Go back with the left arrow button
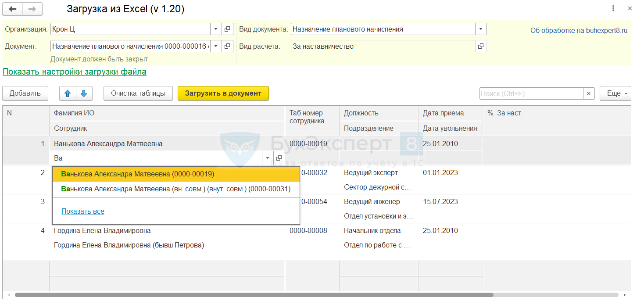Viewport: 644px width, 301px height. (x=13, y=9)
